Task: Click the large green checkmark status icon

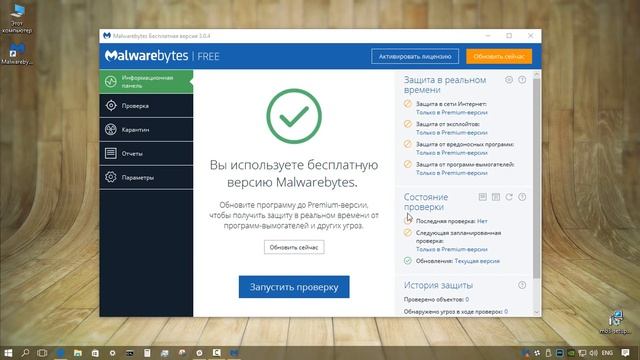Action: 294,116
